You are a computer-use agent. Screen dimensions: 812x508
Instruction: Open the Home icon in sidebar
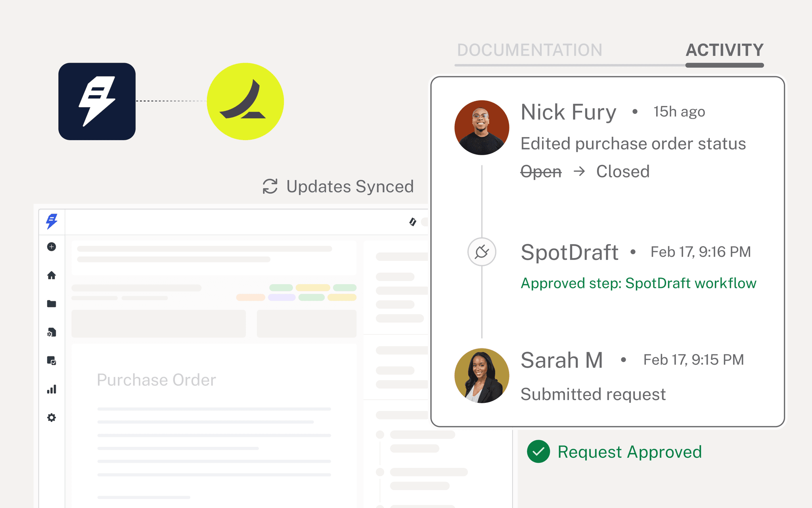click(52, 275)
